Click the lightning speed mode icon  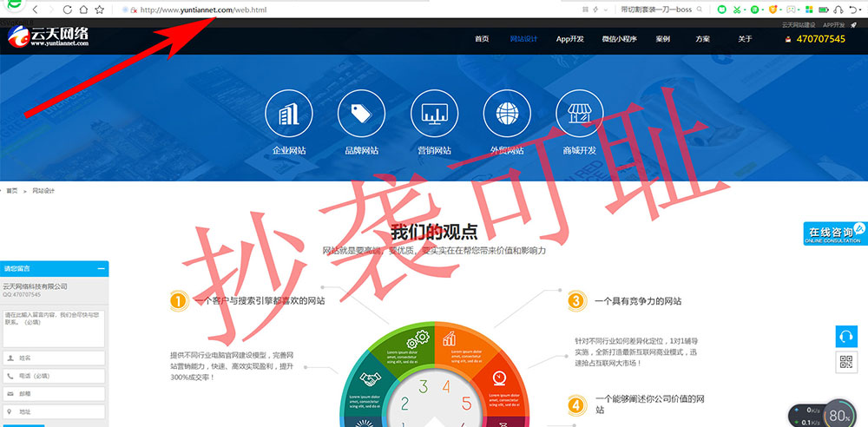595,10
